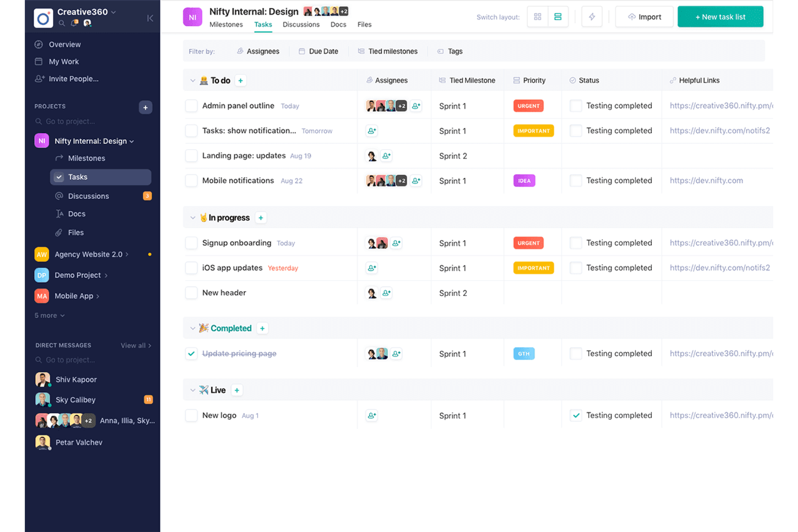Add a new task in the To do section

(240, 80)
